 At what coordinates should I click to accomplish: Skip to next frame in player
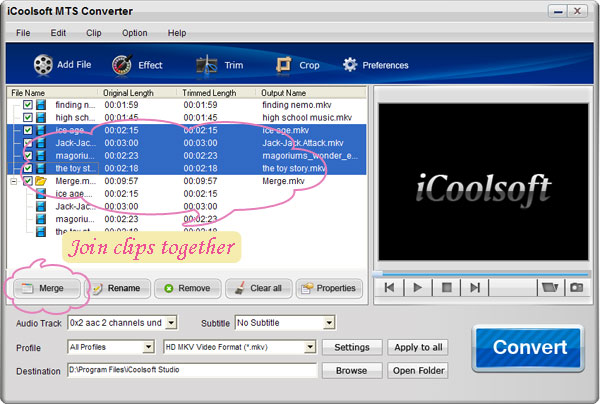coord(474,287)
